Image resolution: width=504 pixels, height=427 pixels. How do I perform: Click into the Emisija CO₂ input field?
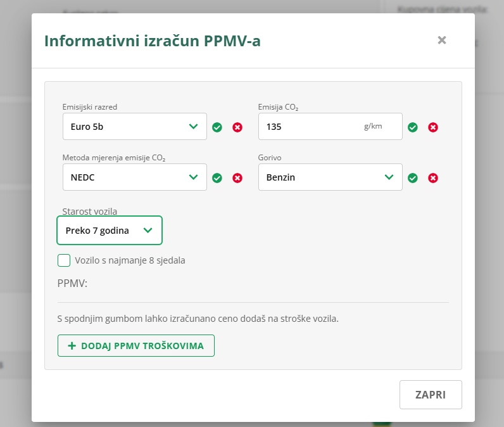coord(310,127)
